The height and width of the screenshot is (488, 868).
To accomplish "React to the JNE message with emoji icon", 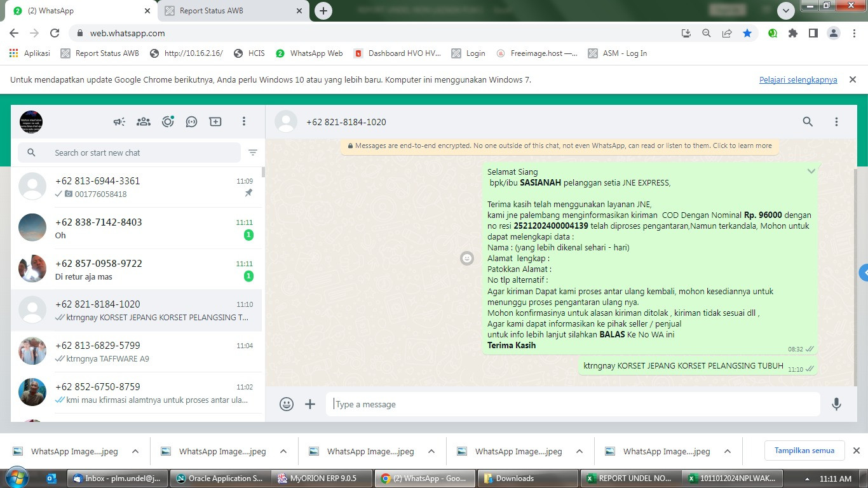I will tap(467, 258).
